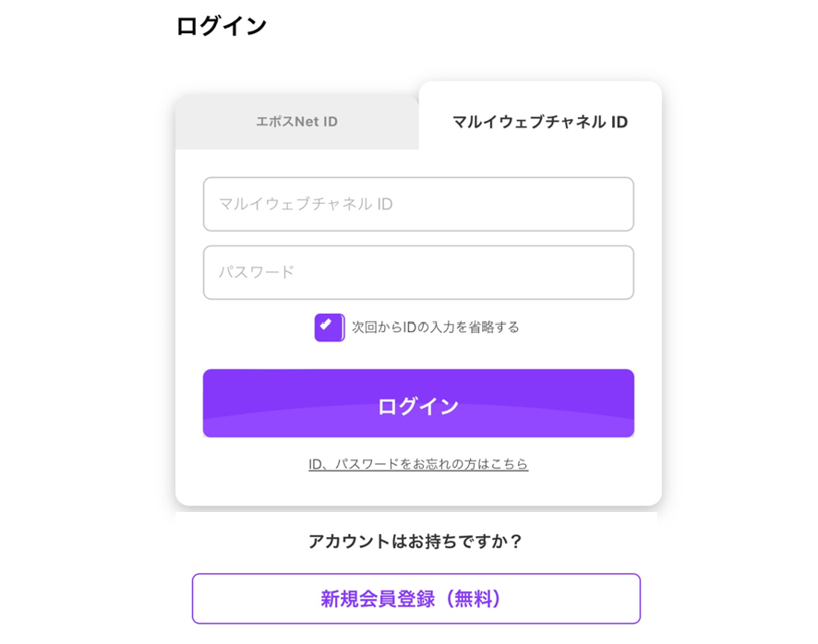The width and height of the screenshot is (818, 644).
Task: Submit the form with the ログイン button
Action: (418, 403)
